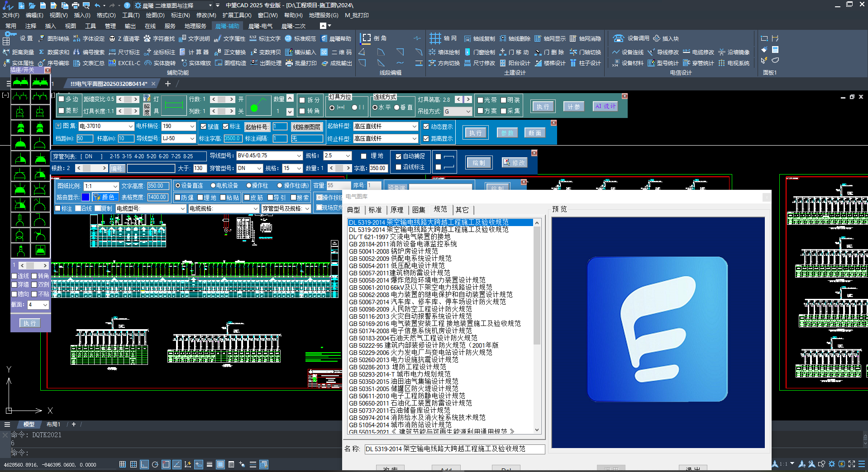Viewport: 868px width, 472px height.
Task: Expand the 吊挂方式 G dropdown
Action: 468,111
